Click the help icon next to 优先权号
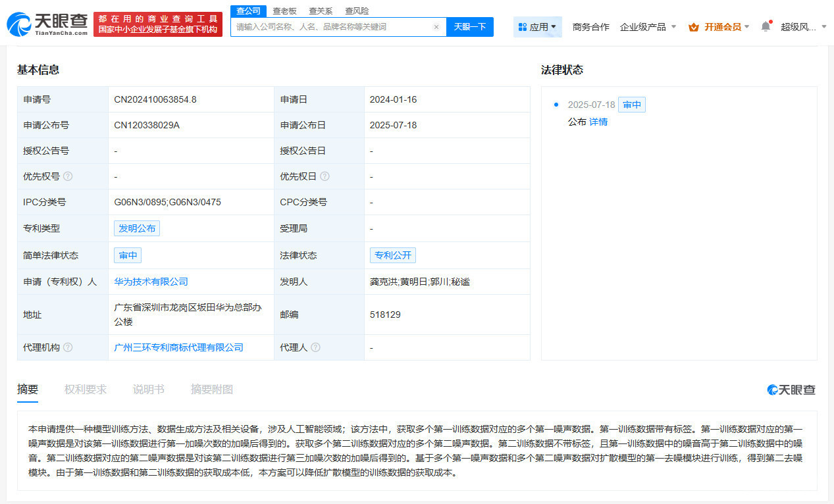This screenshot has height=504, width=834. 68,176
